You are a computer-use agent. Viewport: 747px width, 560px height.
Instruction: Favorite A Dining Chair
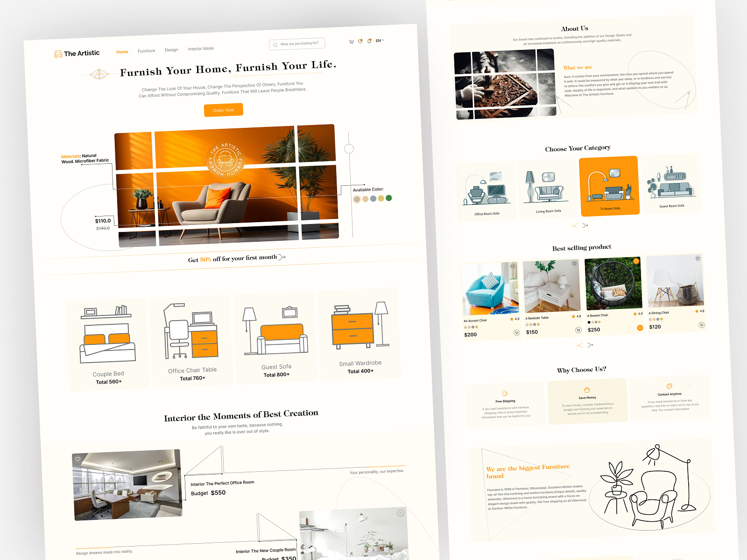pyautogui.click(x=698, y=259)
